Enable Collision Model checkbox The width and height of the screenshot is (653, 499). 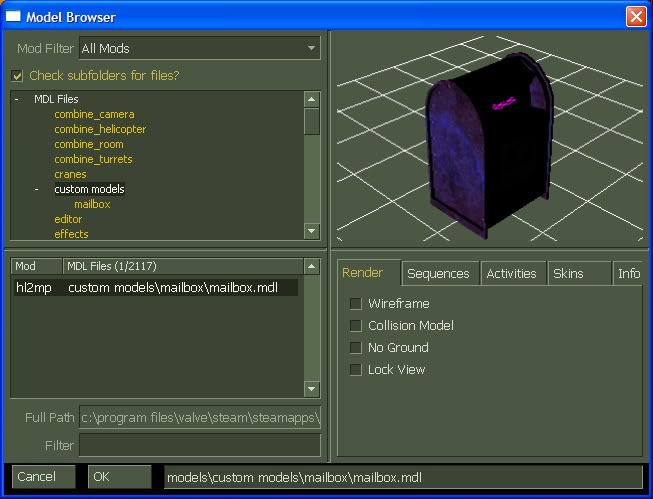tap(356, 326)
